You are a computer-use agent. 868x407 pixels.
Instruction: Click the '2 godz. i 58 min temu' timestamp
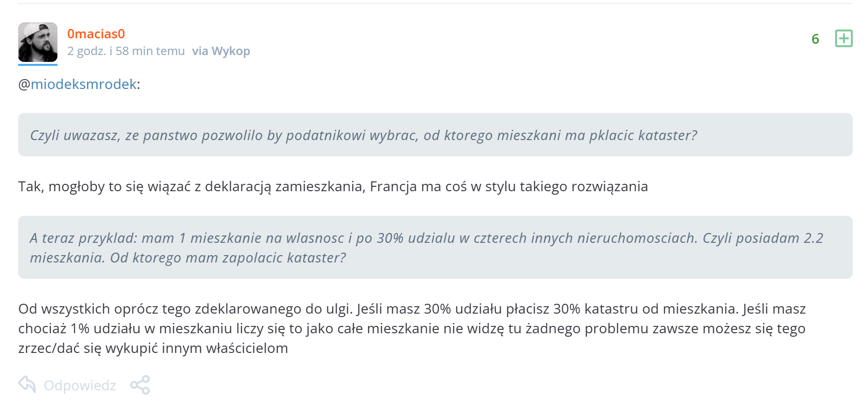coord(126,51)
